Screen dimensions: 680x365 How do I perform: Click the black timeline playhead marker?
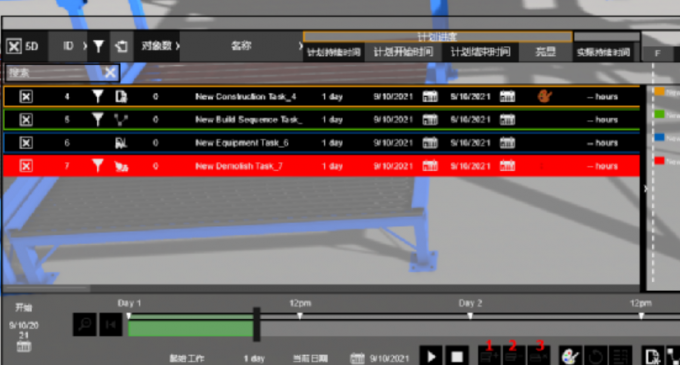tap(257, 324)
